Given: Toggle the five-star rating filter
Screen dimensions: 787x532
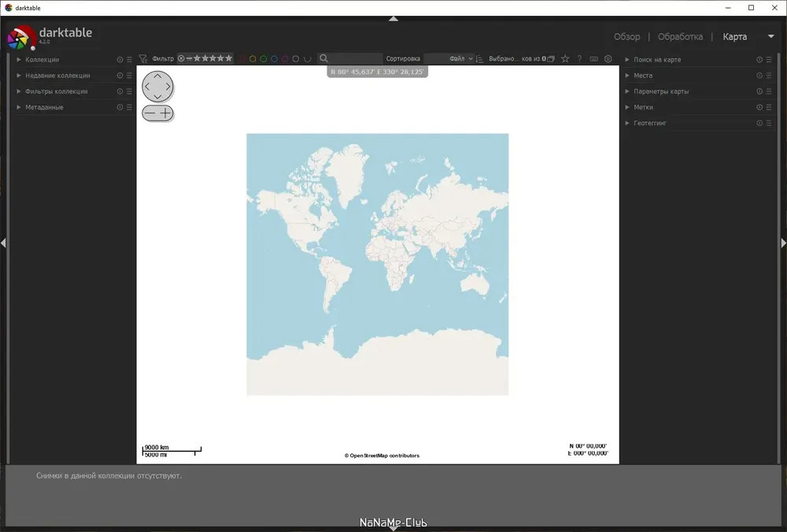Looking at the screenshot, I should pyautogui.click(x=229, y=58).
